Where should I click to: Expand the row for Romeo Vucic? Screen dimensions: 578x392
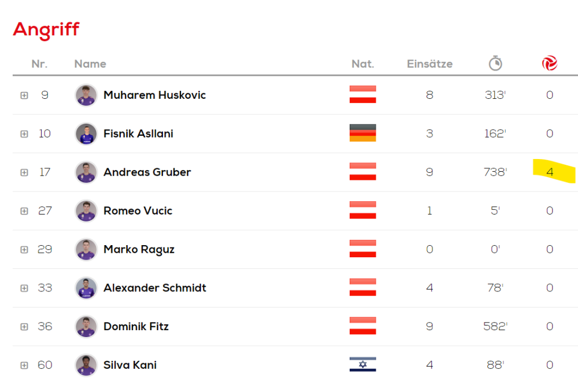coord(24,211)
